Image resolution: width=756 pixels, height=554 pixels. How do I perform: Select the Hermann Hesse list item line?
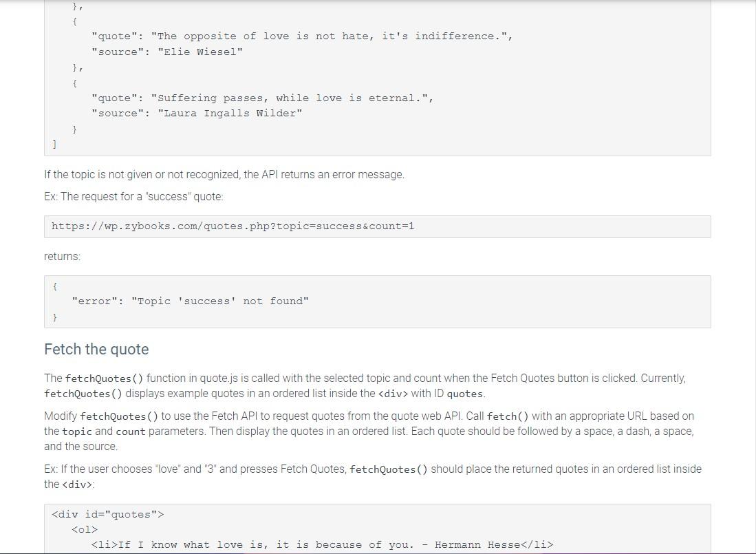[323, 544]
